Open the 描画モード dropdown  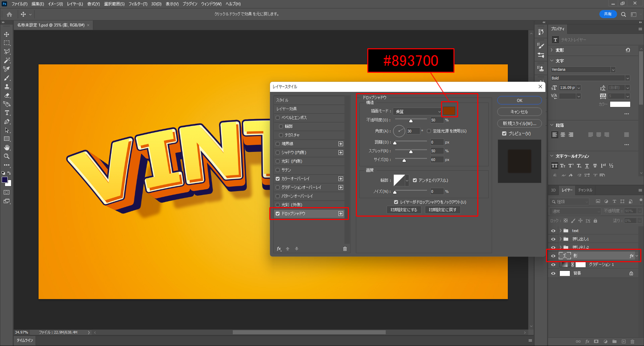coord(417,111)
